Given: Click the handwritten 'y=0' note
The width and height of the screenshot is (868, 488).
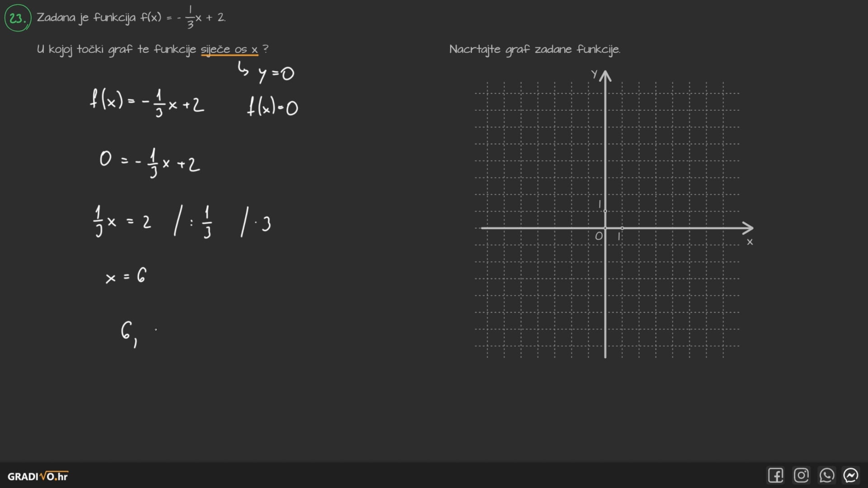Looking at the screenshot, I should pyautogui.click(x=276, y=74).
